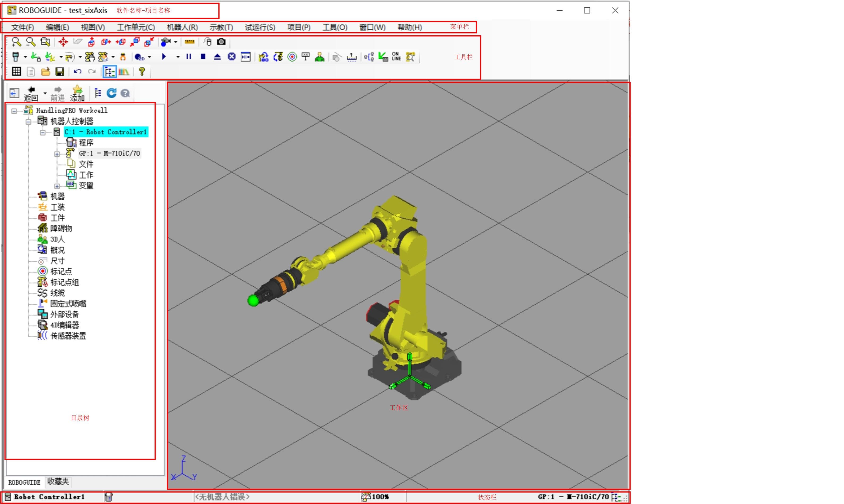Open the 返回 history dropdown arrow

pos(45,93)
